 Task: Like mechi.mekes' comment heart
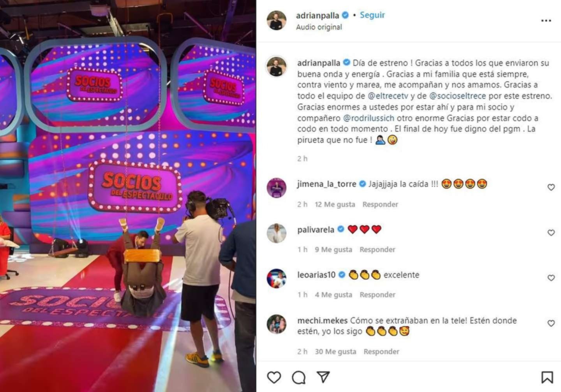pos(551,323)
